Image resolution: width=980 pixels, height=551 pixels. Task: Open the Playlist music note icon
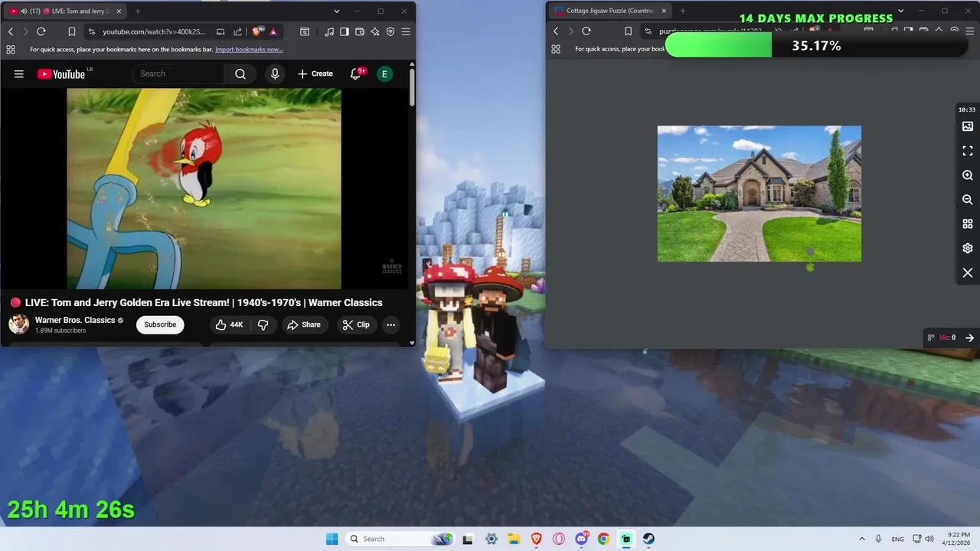[x=329, y=31]
